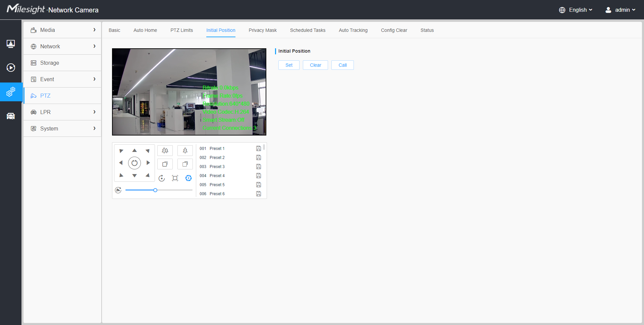The image size is (644, 325).
Task: Click the Call initial position button
Action: (342, 65)
